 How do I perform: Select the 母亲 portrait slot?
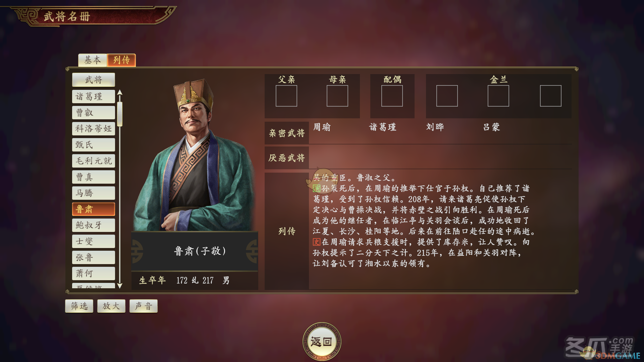[337, 96]
